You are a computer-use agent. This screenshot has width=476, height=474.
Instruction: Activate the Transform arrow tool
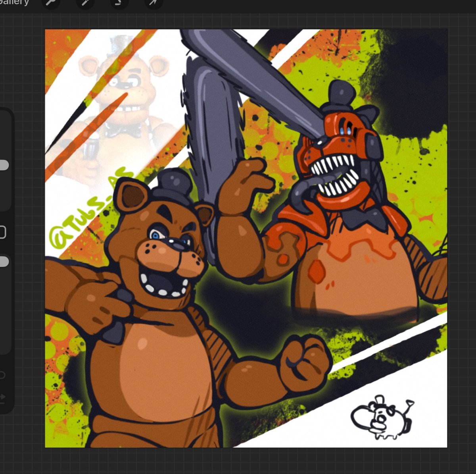pyautogui.click(x=153, y=3)
